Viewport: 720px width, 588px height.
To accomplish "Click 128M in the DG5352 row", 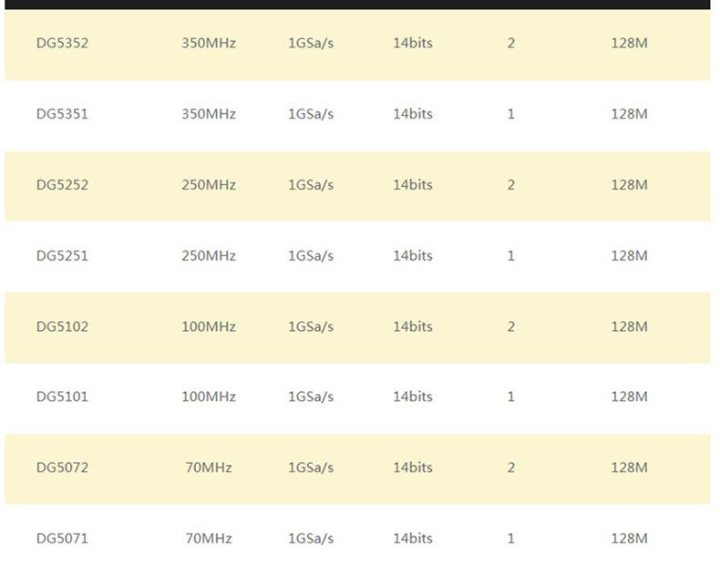I will (629, 43).
